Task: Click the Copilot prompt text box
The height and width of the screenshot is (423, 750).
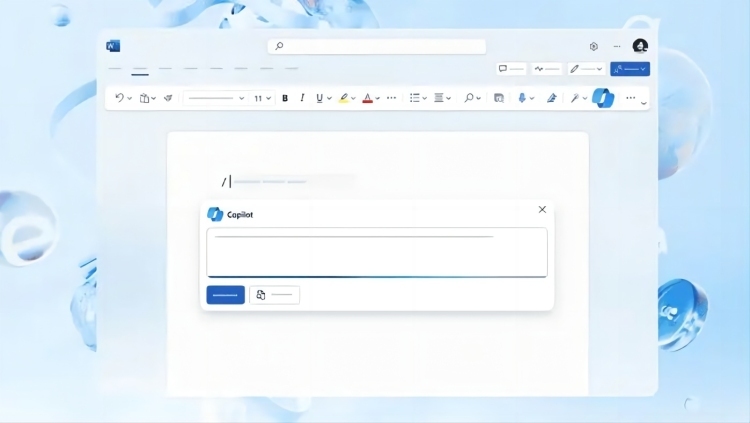Action: 377,253
